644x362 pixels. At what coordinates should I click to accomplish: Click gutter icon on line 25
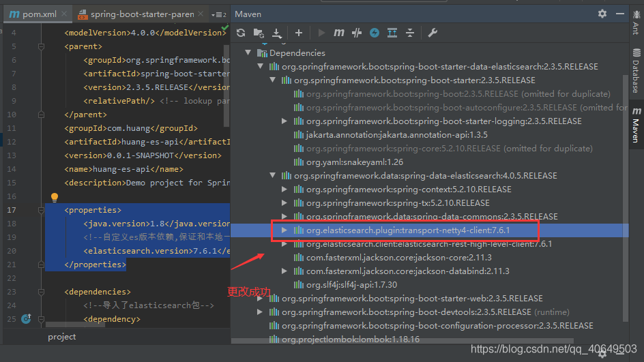tap(27, 318)
